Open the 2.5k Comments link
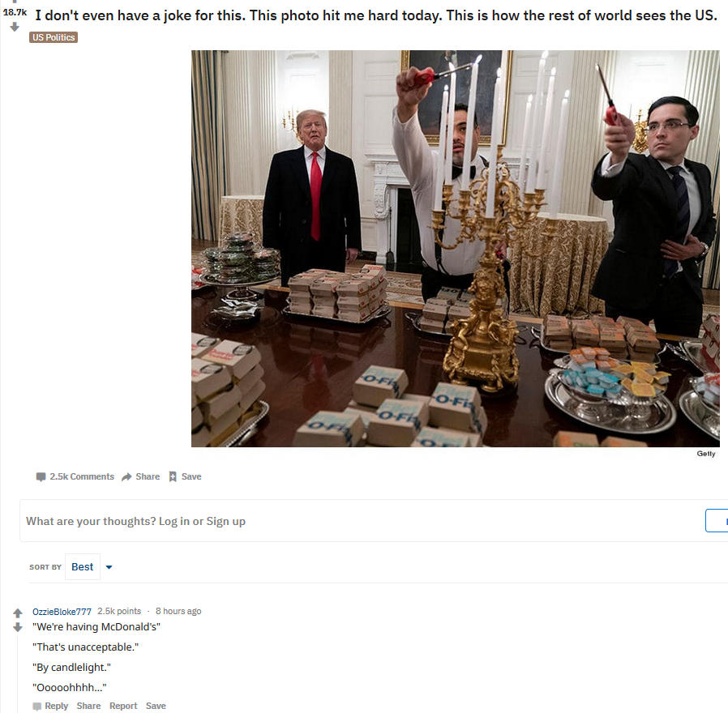The height and width of the screenshot is (713, 728). [82, 476]
